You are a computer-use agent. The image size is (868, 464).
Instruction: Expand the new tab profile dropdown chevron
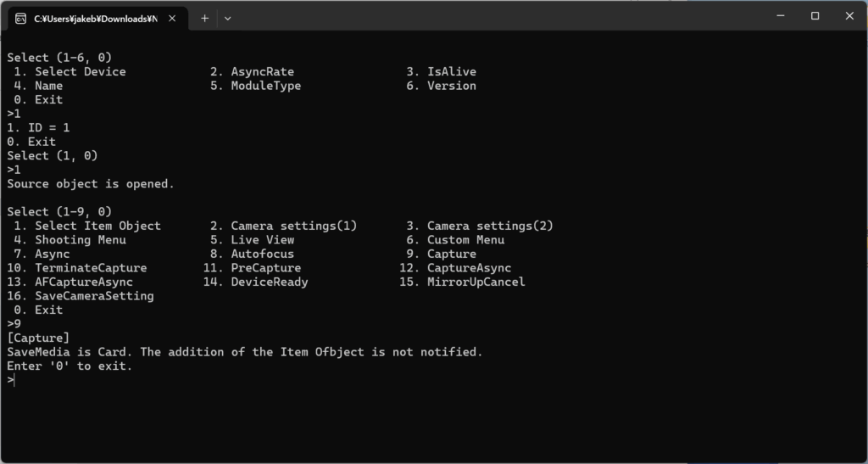[x=227, y=18]
